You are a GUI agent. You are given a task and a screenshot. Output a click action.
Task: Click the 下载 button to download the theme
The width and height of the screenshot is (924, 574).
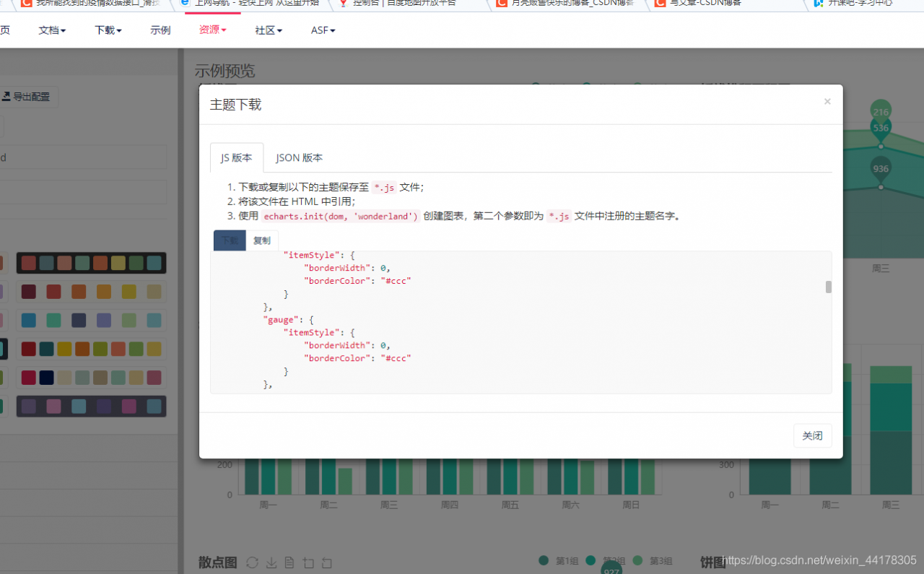230,240
